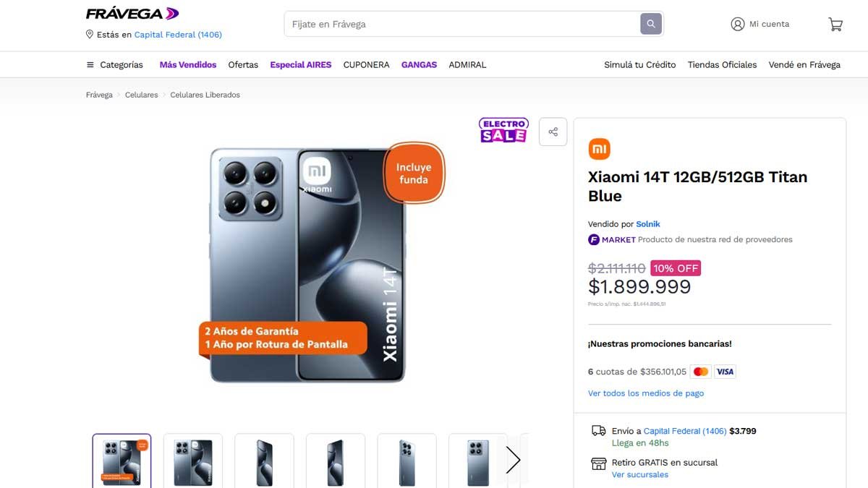Click the store pickup icon
Image resolution: width=868 pixels, height=488 pixels.
[599, 464]
